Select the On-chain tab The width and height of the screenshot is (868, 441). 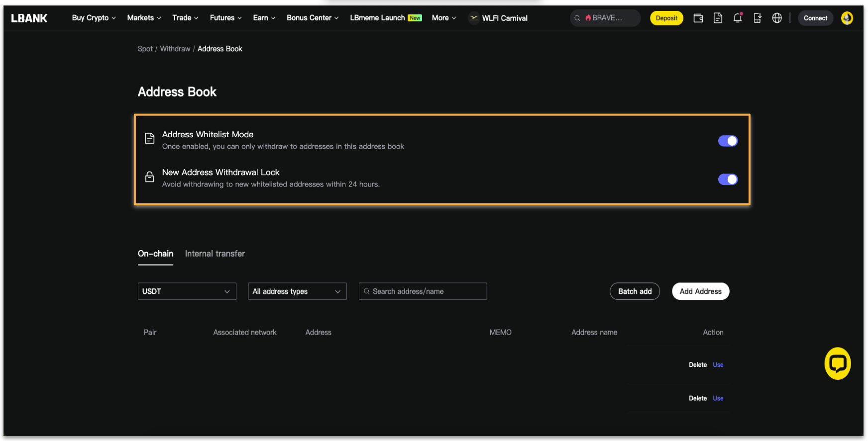(155, 254)
